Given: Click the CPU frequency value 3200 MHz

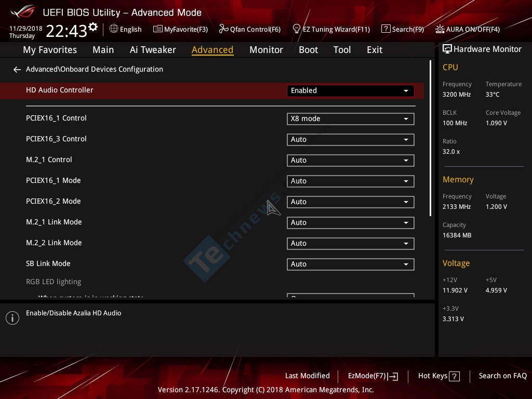Looking at the screenshot, I should (457, 95).
